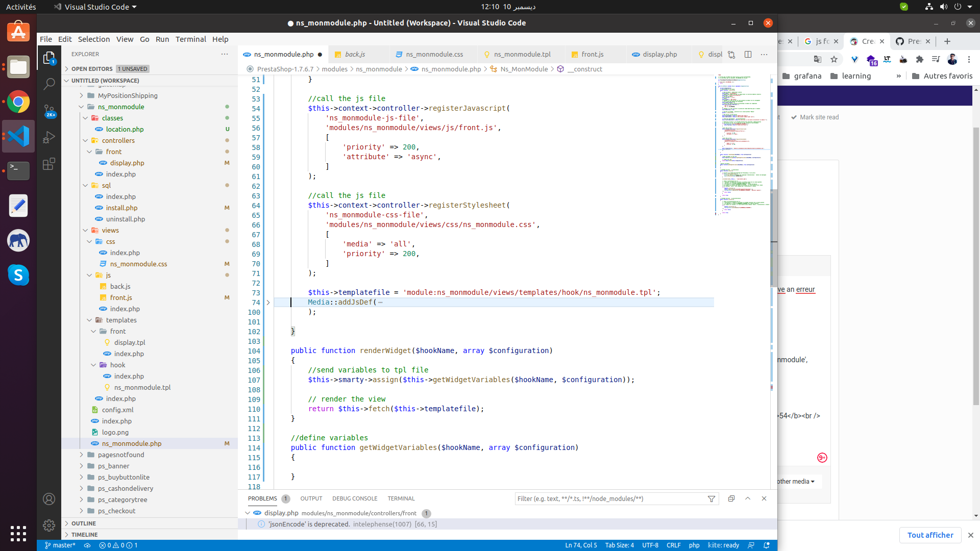The width and height of the screenshot is (980, 551).
Task: Toggle maximized panel size chevron
Action: (748, 498)
